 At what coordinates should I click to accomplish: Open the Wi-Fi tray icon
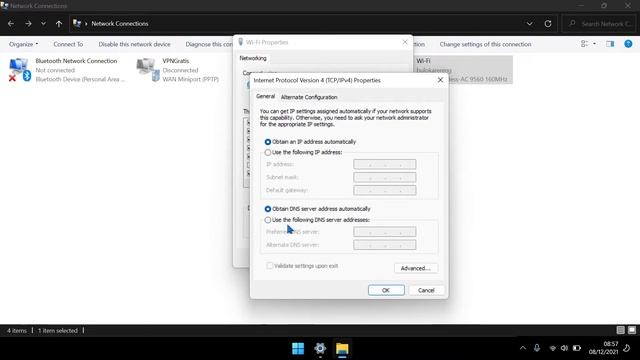553,348
